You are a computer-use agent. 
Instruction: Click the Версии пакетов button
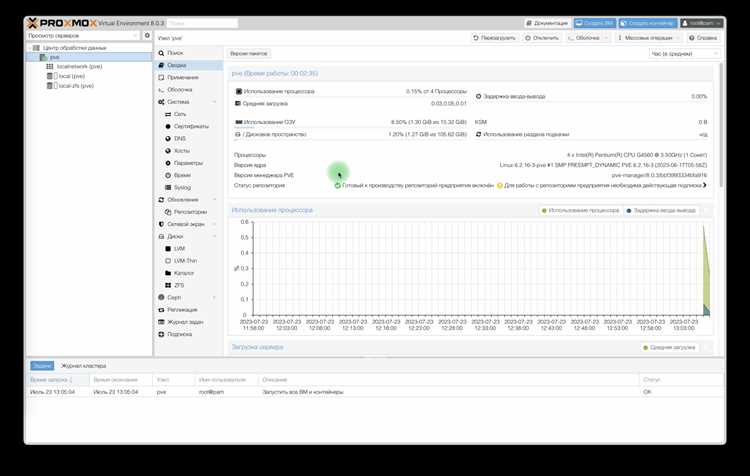[249, 54]
